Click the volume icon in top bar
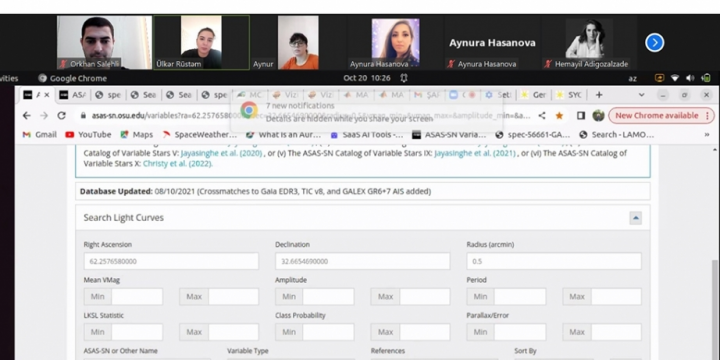720x360 pixels. [x=690, y=78]
